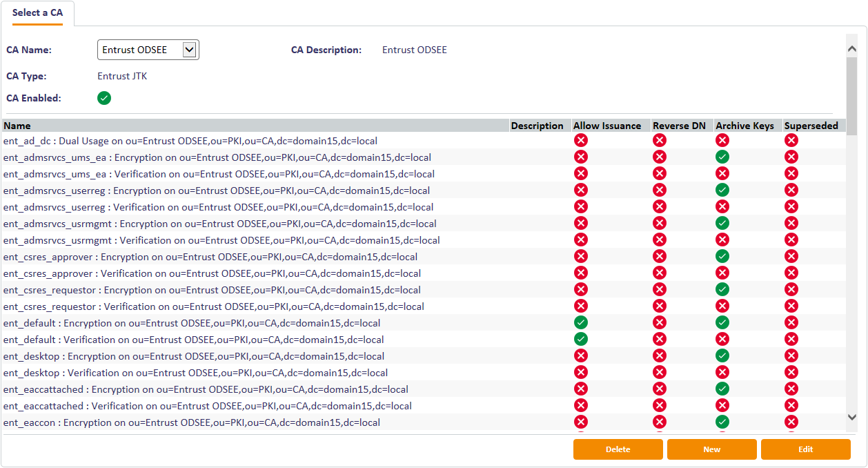Click Archive Keys check for ent_csres_requestor Encryption
868x468 pixels.
pos(722,289)
